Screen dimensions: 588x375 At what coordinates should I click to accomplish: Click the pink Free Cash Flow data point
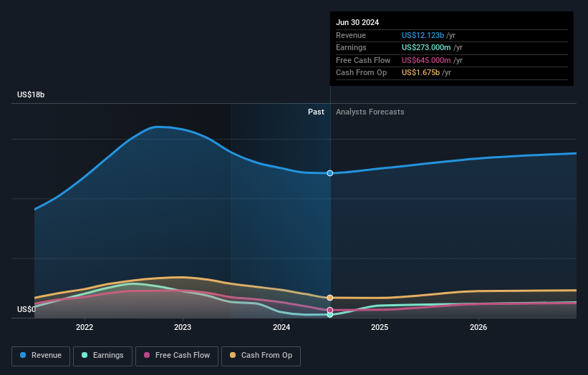[330, 310]
